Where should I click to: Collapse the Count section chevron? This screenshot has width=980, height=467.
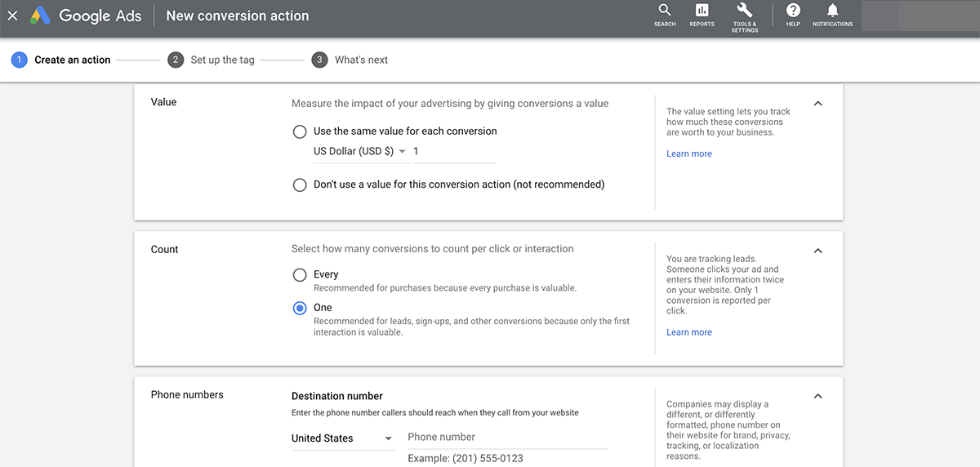point(817,251)
